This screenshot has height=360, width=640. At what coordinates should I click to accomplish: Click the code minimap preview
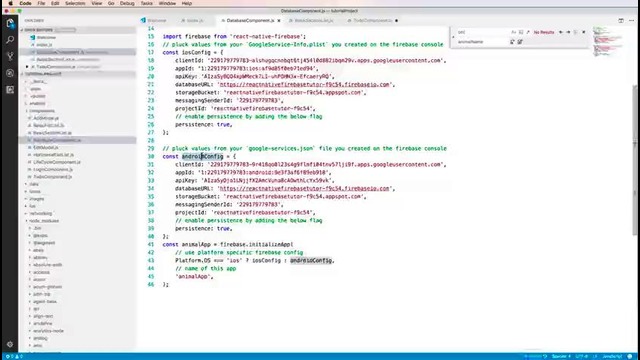(607, 41)
